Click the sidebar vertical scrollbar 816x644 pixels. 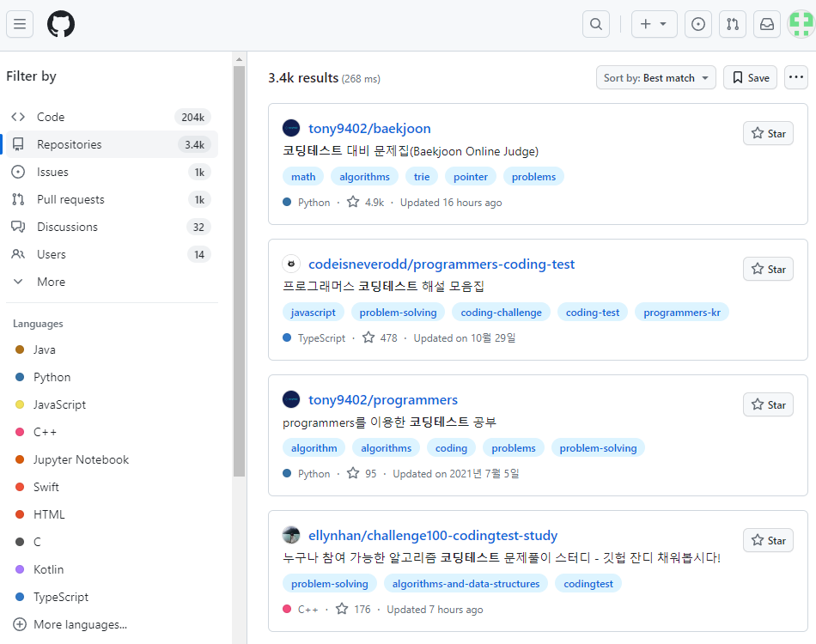point(239,270)
